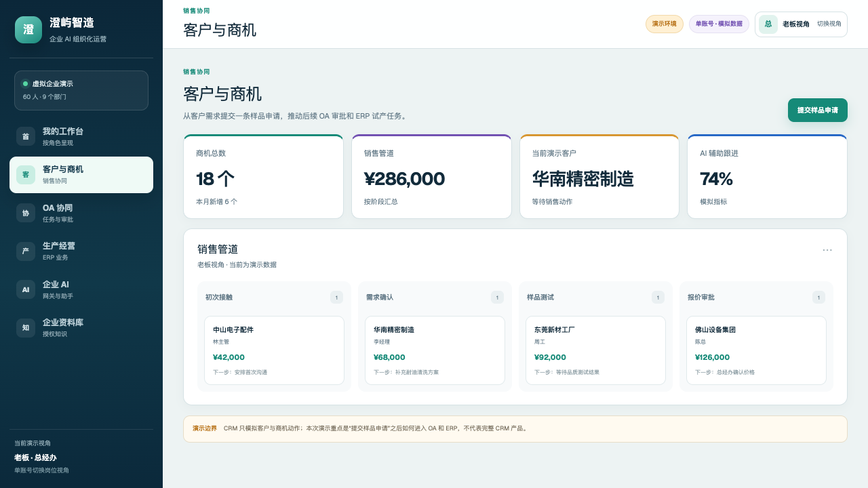
Task: Open 我的工作台 menu item
Action: 81,136
